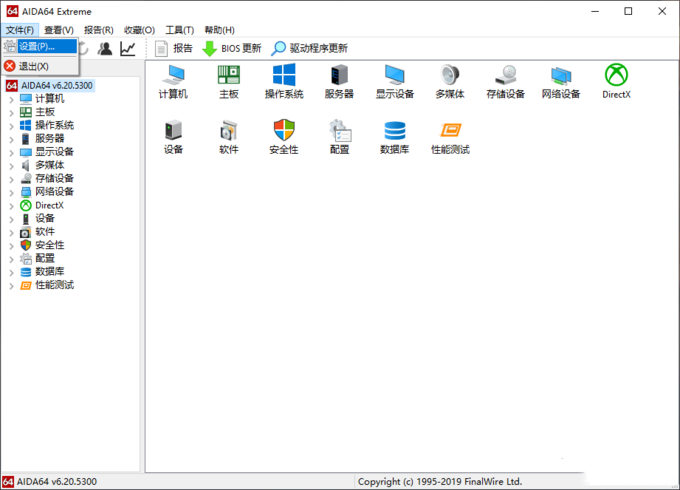Click the user profile toolbar icon
This screenshot has width=680, height=490.
(x=105, y=48)
